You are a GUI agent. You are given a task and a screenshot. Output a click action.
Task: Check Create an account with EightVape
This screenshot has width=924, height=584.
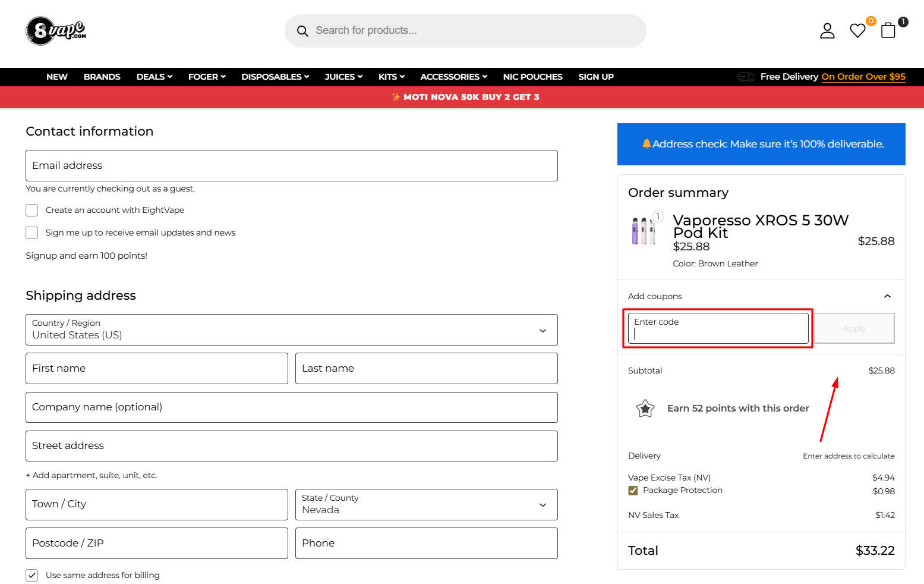pyautogui.click(x=32, y=210)
